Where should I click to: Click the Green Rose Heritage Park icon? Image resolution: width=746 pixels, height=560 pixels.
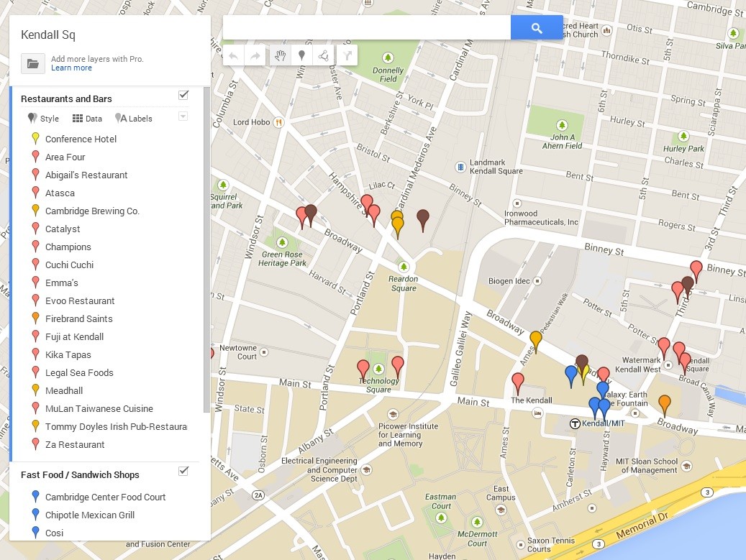point(282,242)
